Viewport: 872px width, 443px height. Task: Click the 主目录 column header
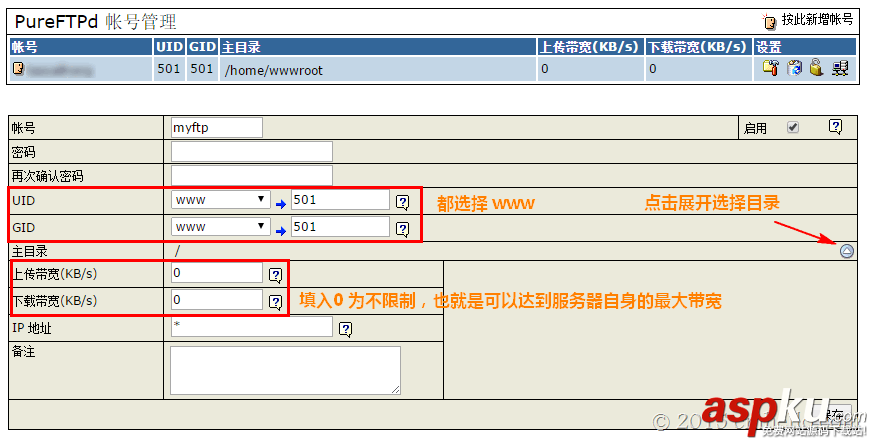tap(378, 47)
